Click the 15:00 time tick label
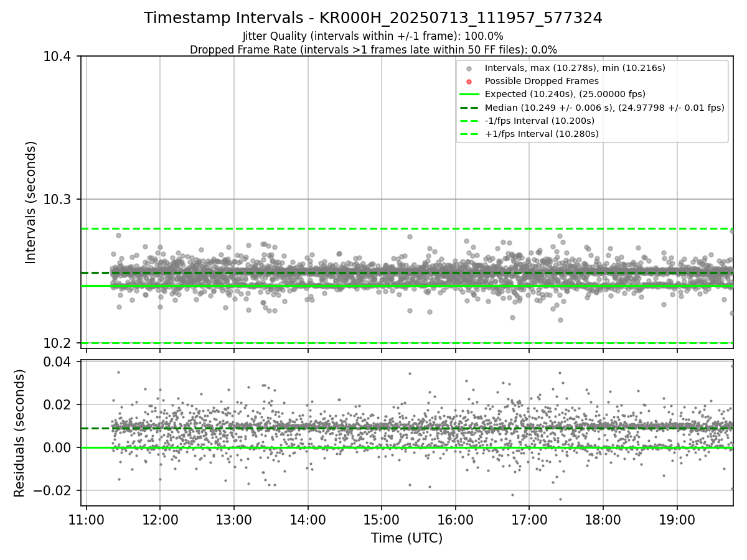Image resolution: width=747 pixels, height=560 pixels. tap(381, 519)
